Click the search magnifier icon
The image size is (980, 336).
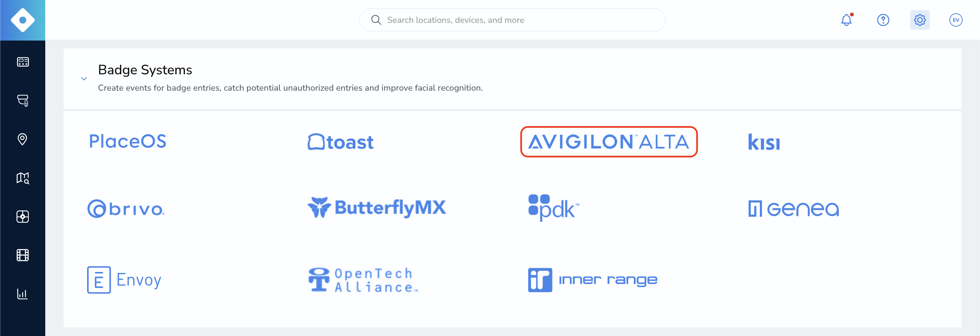(376, 20)
